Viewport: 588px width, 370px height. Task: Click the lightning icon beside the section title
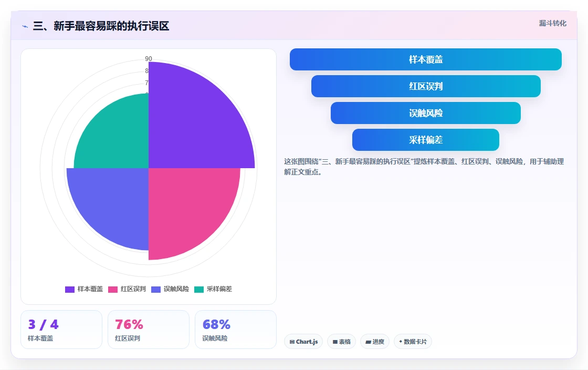click(x=25, y=26)
